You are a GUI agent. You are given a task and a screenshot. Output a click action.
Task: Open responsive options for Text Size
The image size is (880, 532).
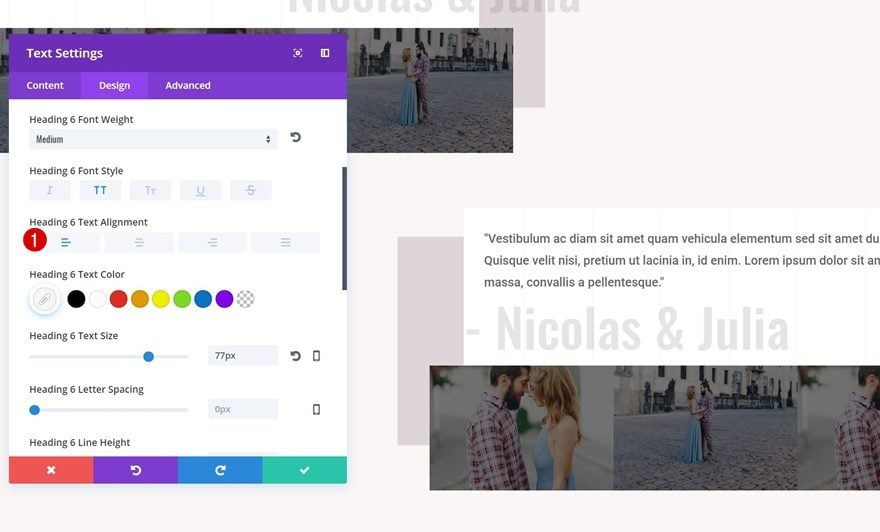coord(317,356)
